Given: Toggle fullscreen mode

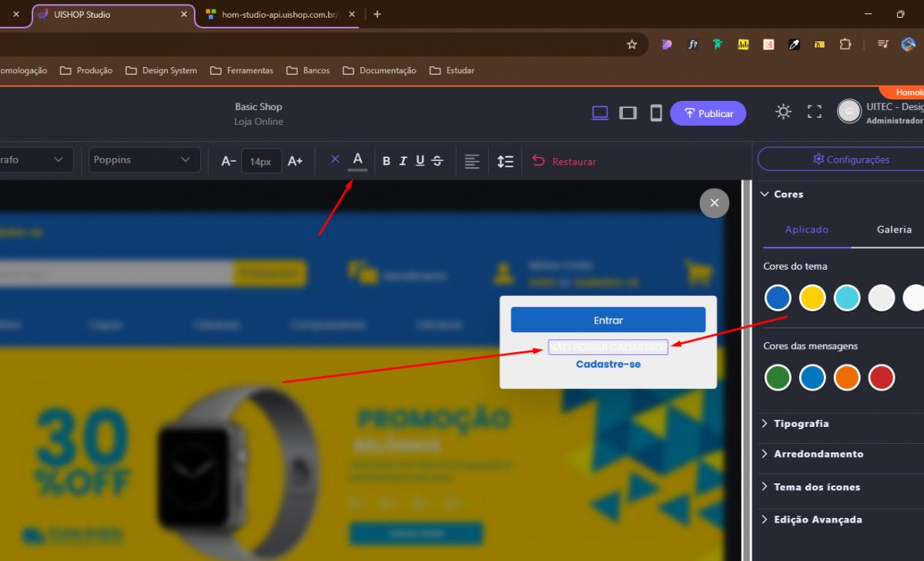Looking at the screenshot, I should 815,112.
